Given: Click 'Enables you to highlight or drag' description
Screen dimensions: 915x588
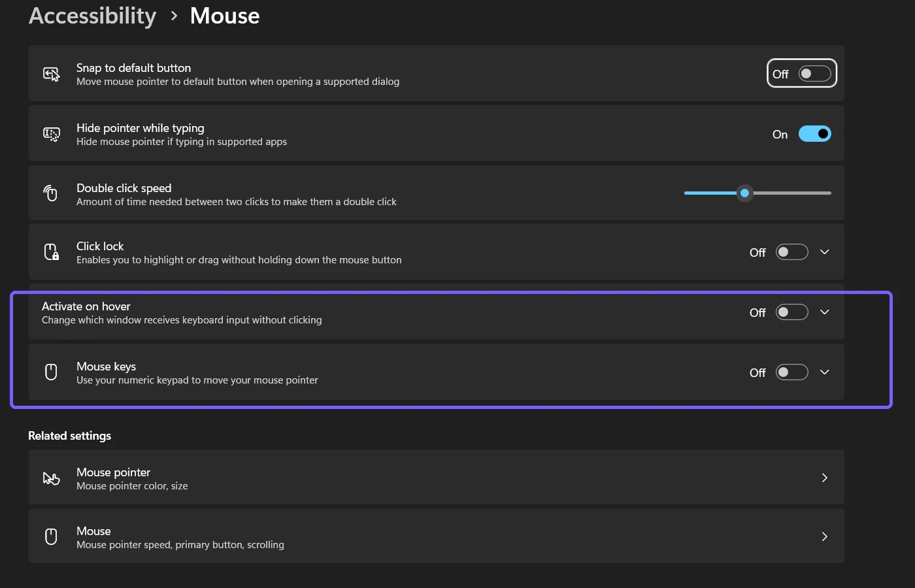Looking at the screenshot, I should (x=239, y=260).
